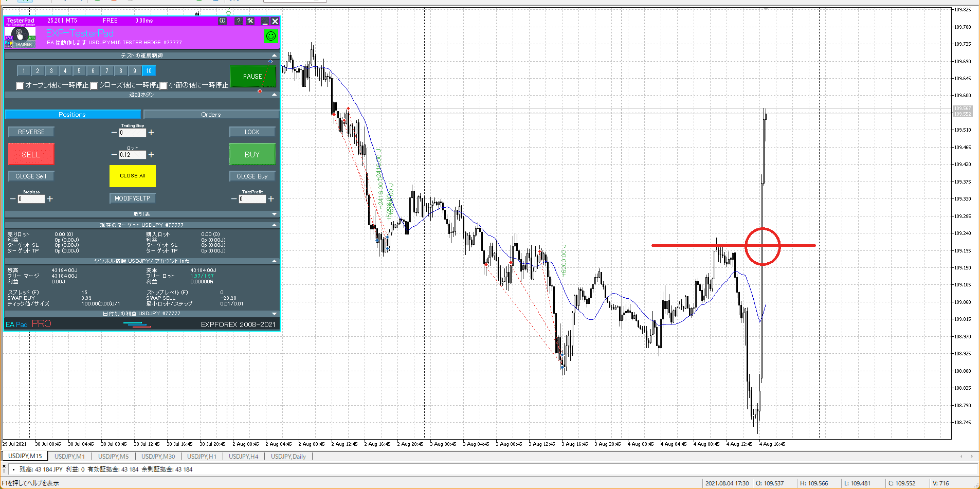Decrease TrailingStop with minus icon

click(114, 133)
